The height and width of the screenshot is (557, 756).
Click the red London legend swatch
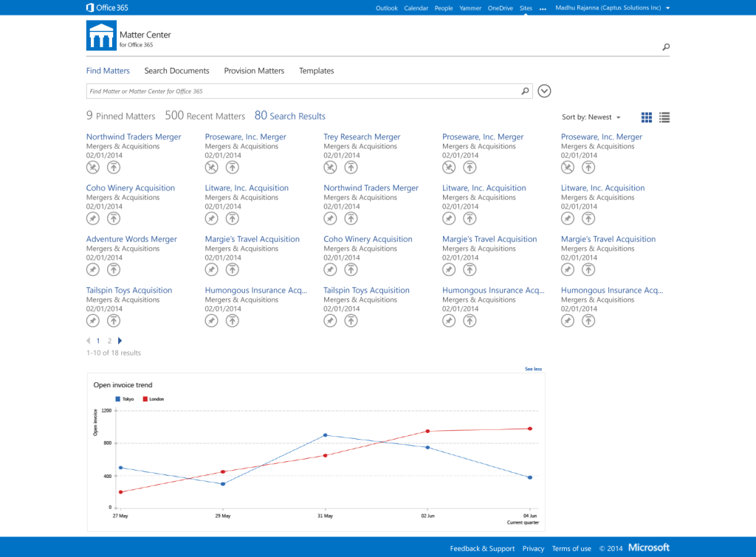(145, 399)
